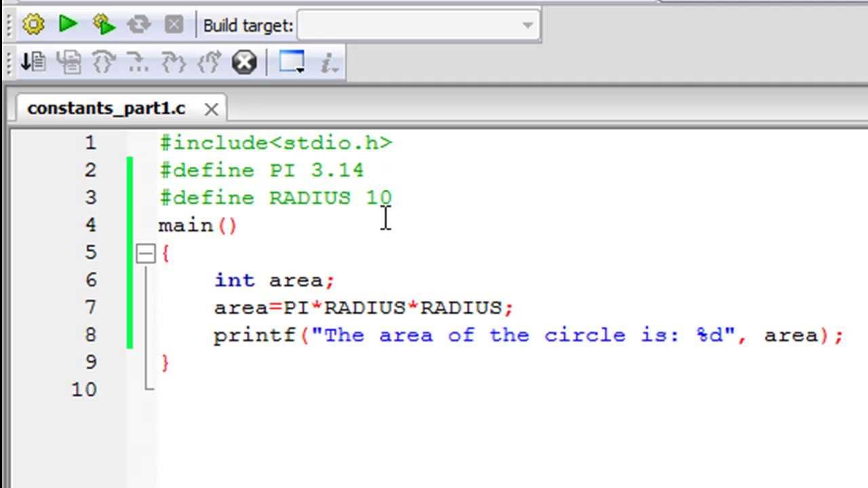Click the Build target label
Screen dimensions: 868x488
(248, 26)
